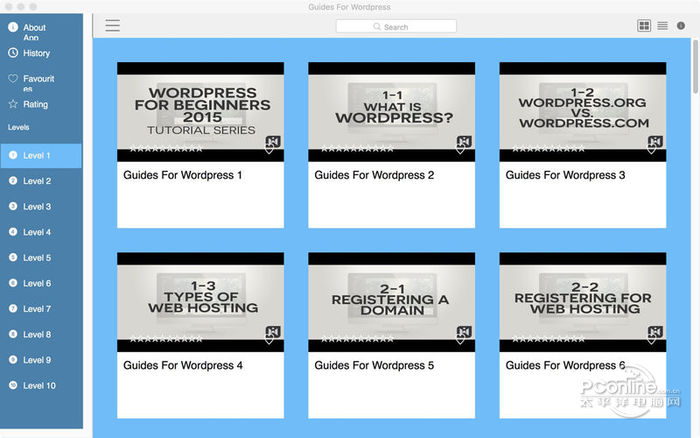Click the Guides For Wordpress 4 title
Screen dimensions: 700x438
pyautogui.click(x=183, y=365)
